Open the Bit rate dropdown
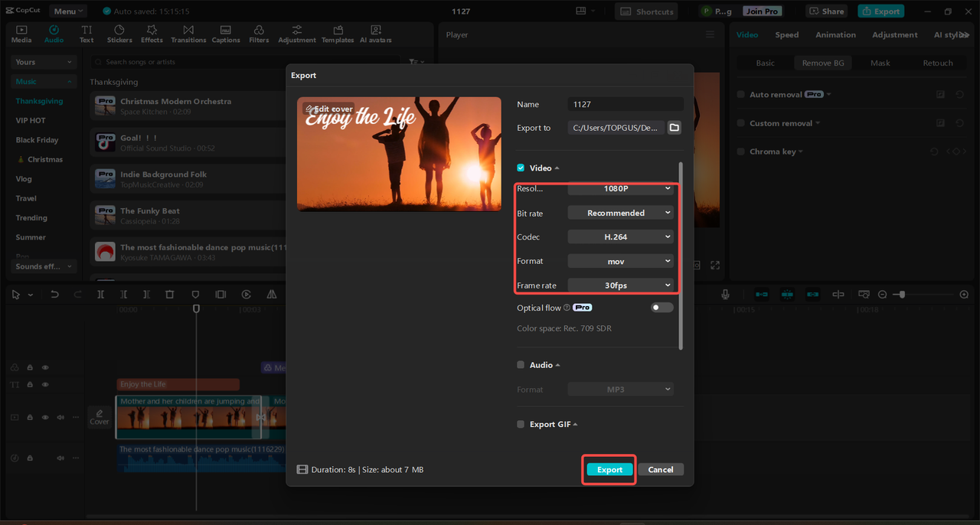980x525 pixels. pos(620,213)
